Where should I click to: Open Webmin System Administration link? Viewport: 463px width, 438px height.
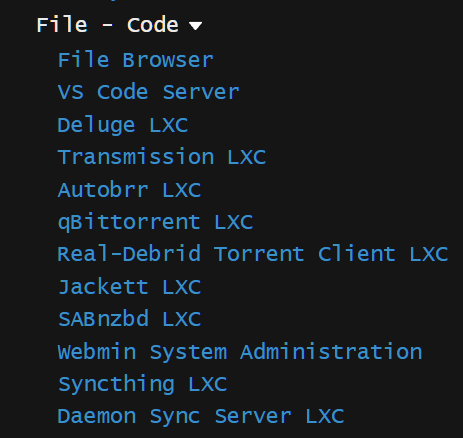[240, 352]
